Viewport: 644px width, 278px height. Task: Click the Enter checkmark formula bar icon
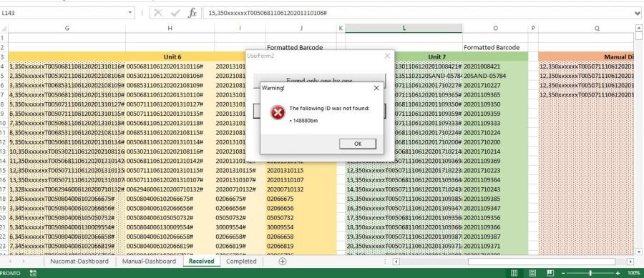point(175,13)
